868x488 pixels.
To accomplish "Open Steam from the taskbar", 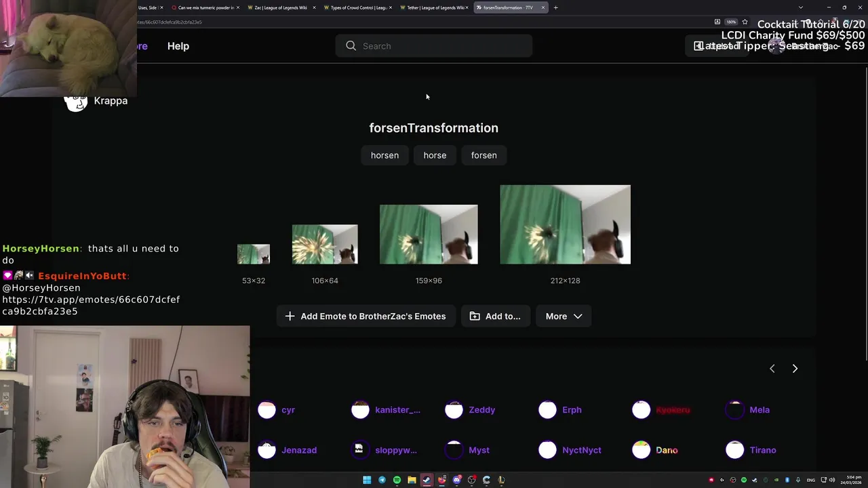I will pyautogui.click(x=427, y=480).
